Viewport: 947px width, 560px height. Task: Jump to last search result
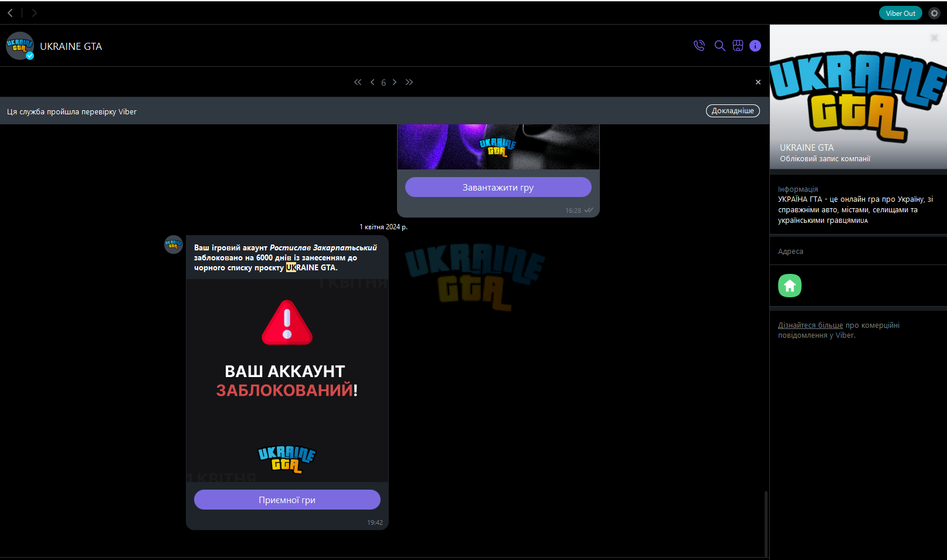[x=409, y=82]
